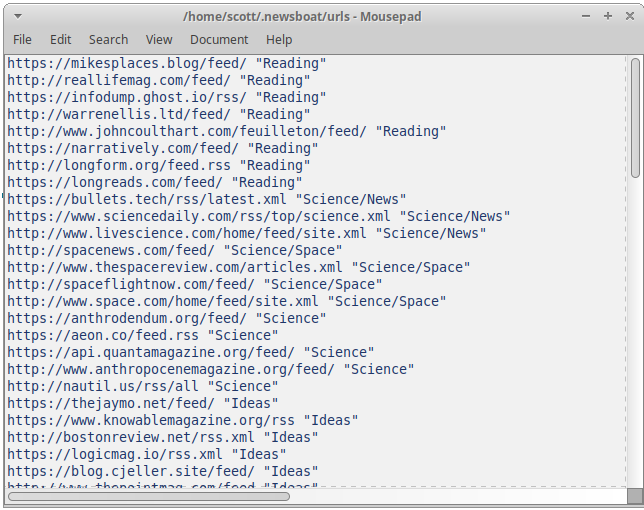Click the vertical scrollbar thumb

point(635,117)
